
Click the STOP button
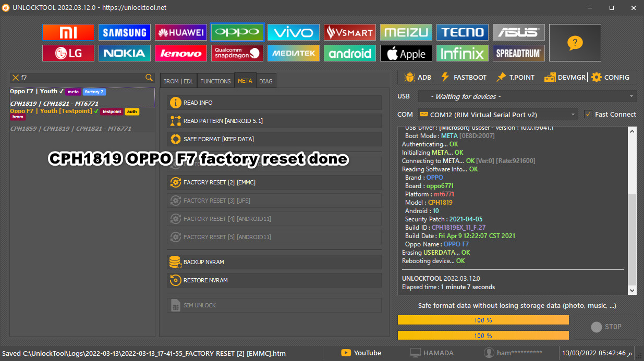(x=606, y=327)
